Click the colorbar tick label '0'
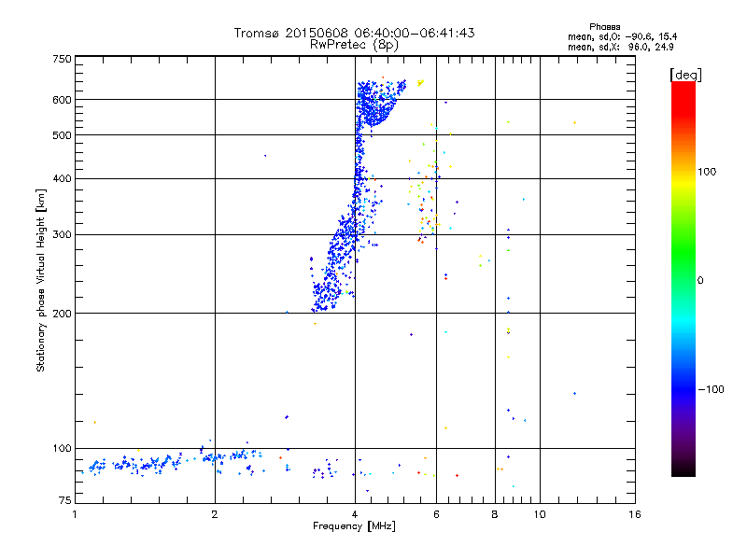 pos(700,281)
